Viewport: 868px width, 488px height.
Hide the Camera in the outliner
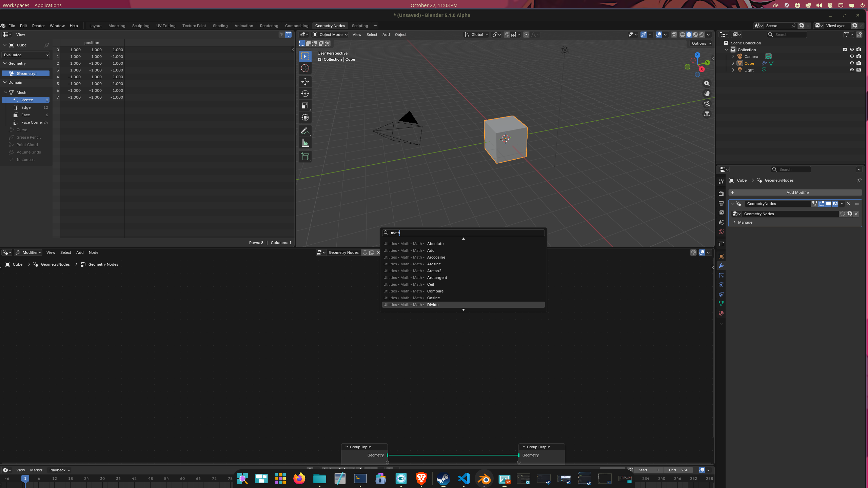click(x=852, y=57)
